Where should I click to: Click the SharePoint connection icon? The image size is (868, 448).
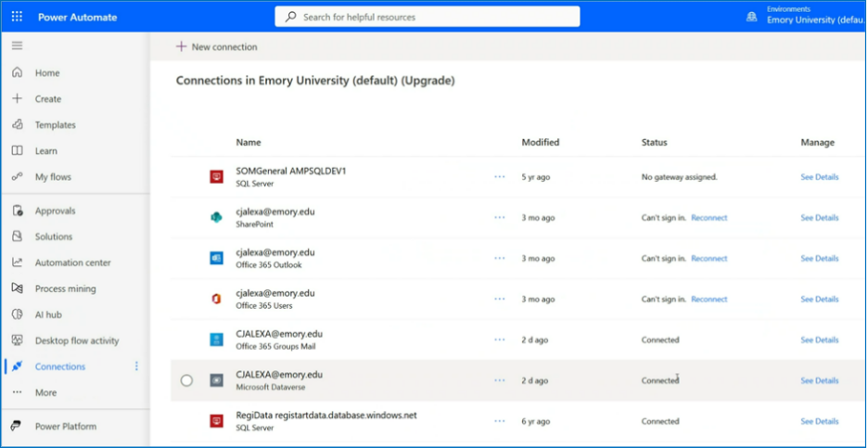click(216, 218)
